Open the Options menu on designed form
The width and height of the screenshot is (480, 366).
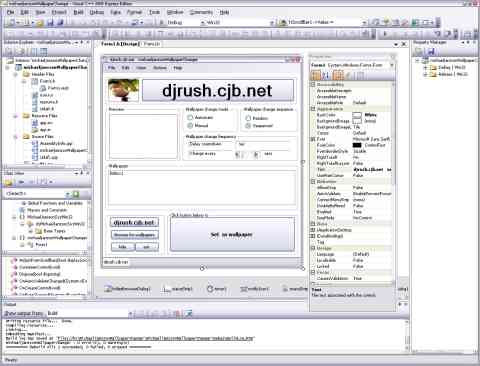(x=160, y=68)
